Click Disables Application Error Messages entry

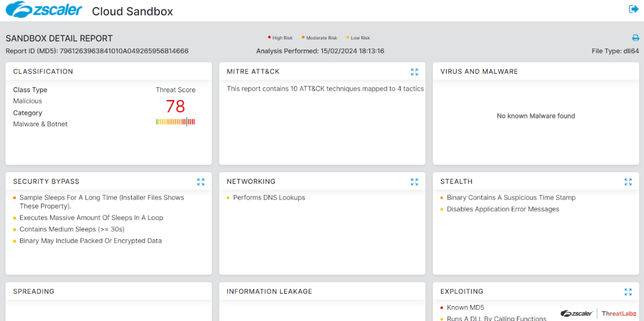(503, 210)
